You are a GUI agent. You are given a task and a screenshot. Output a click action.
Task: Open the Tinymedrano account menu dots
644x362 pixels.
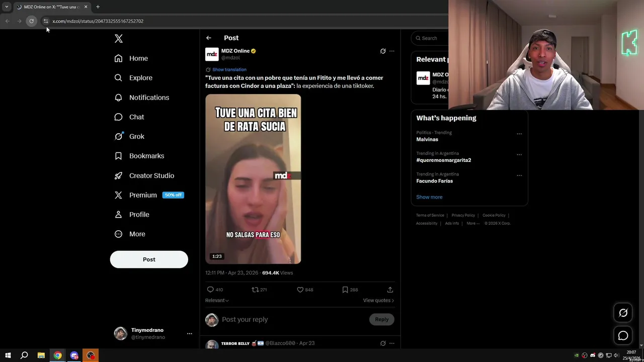tap(190, 333)
